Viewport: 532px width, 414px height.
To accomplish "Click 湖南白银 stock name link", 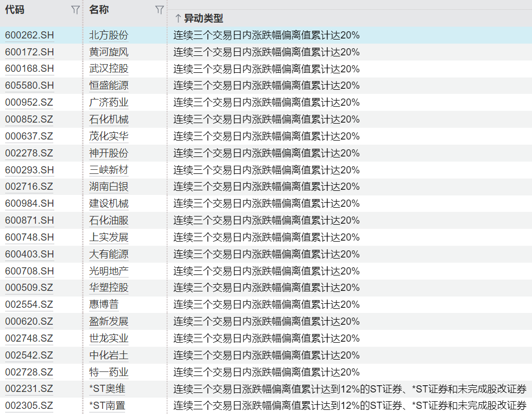I will pyautogui.click(x=109, y=186).
